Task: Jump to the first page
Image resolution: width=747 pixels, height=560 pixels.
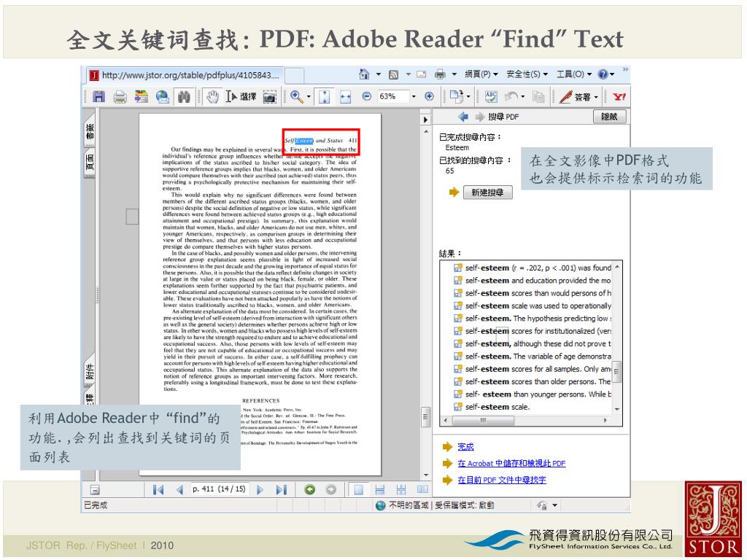Action: coord(158,489)
